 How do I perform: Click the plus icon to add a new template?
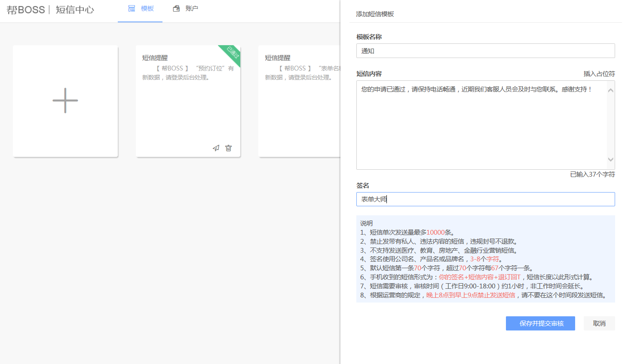tap(65, 100)
